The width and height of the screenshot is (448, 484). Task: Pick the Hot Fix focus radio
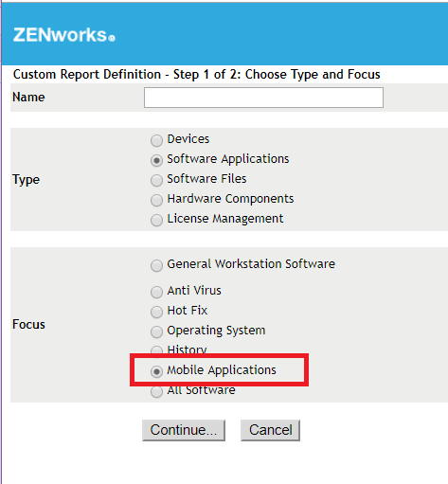[156, 312]
